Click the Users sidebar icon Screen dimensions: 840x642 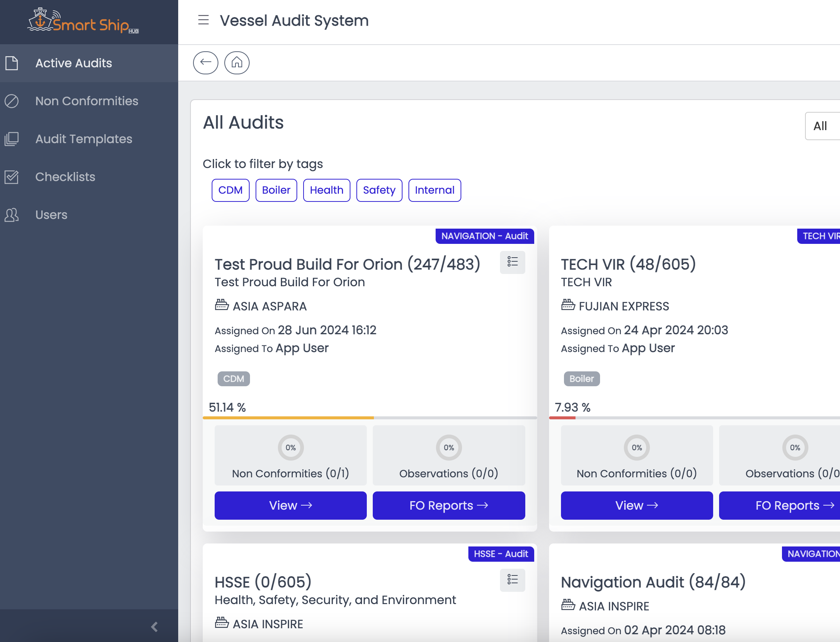click(12, 215)
